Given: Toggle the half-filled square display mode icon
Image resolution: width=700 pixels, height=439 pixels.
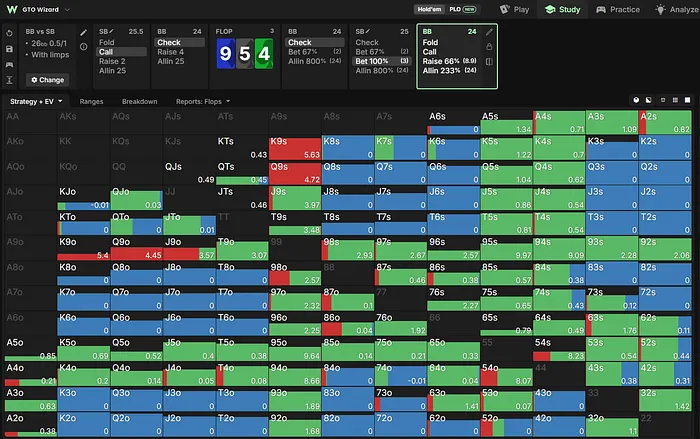Looking at the screenshot, I should point(649,100).
